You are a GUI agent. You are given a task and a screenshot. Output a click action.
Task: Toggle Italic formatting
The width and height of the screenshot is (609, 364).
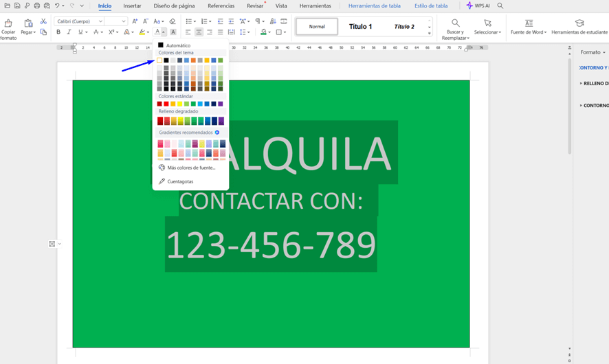pyautogui.click(x=69, y=32)
